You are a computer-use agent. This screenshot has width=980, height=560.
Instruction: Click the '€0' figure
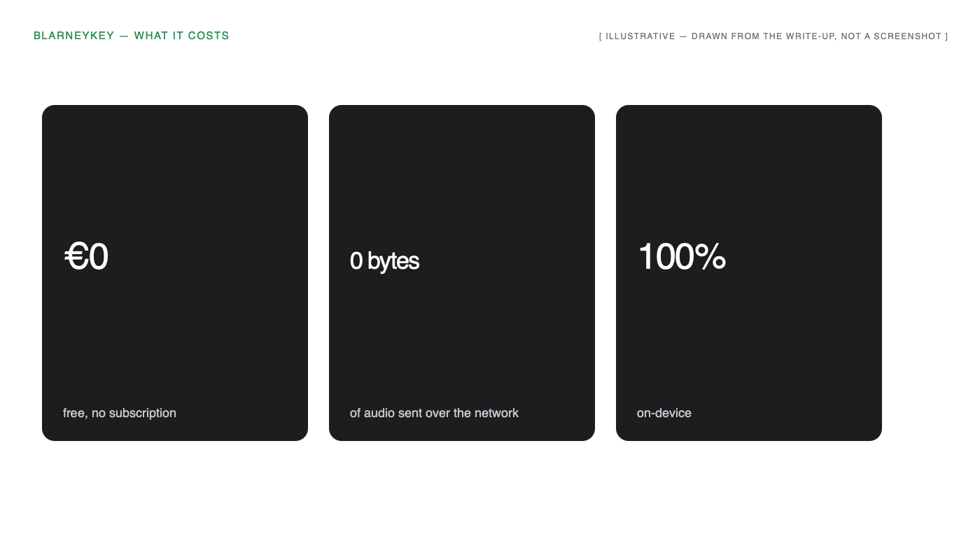click(86, 257)
